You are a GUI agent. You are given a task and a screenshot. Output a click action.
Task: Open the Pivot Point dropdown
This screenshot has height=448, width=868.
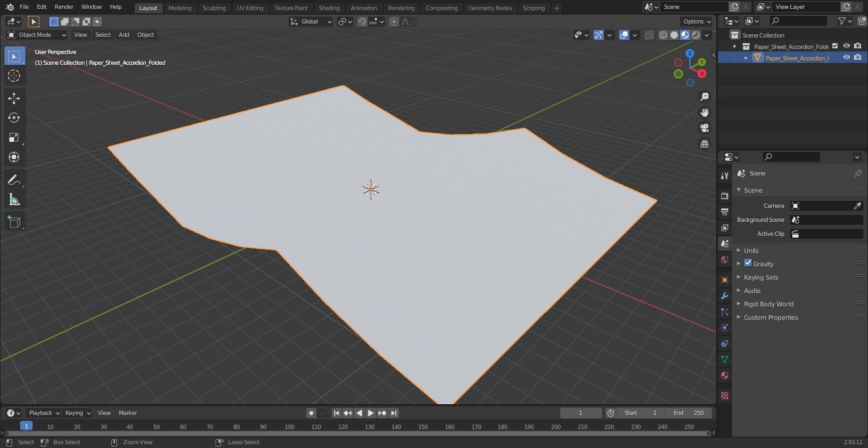click(345, 22)
